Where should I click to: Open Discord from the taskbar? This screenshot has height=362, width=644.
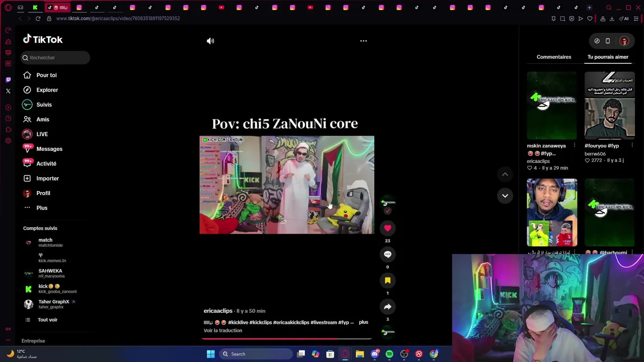(x=374, y=354)
